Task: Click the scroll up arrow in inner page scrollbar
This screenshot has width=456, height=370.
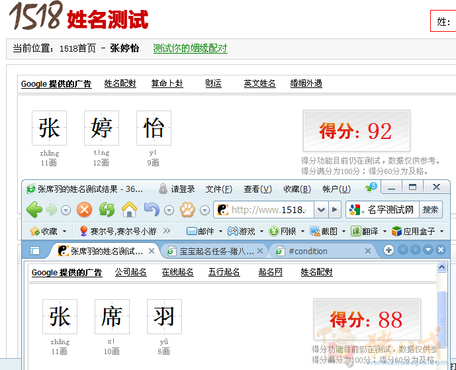Action: (x=442, y=267)
